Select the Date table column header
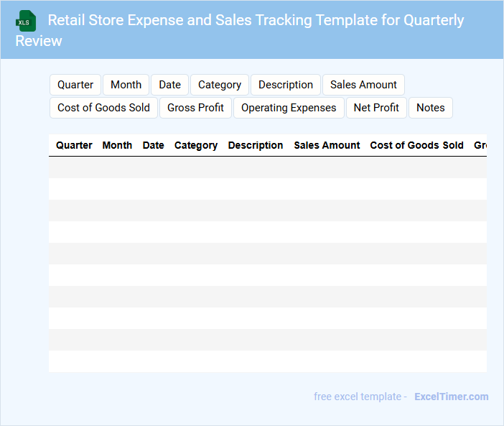504x426 pixels. [154, 145]
